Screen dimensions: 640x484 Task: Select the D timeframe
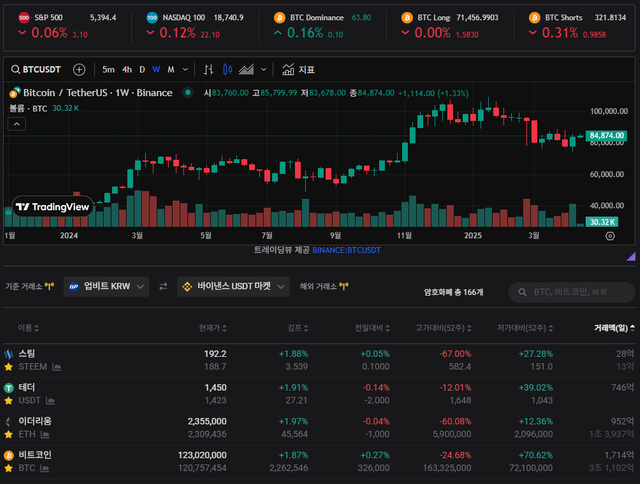142,70
